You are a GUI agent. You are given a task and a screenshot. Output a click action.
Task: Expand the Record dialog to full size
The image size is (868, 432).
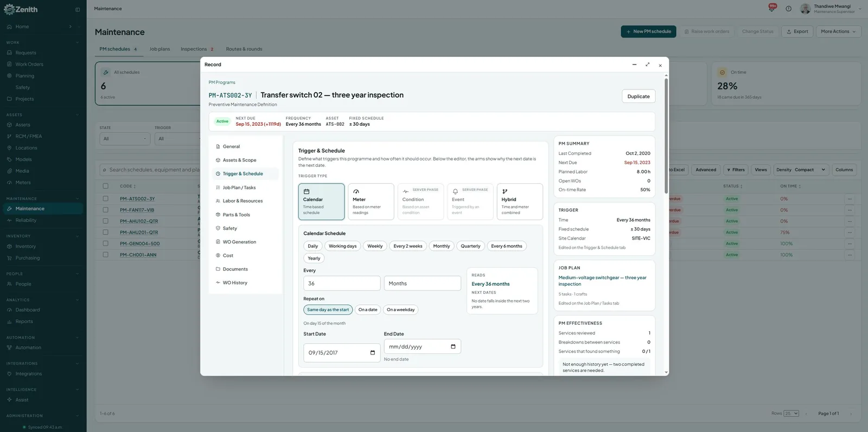coord(647,65)
